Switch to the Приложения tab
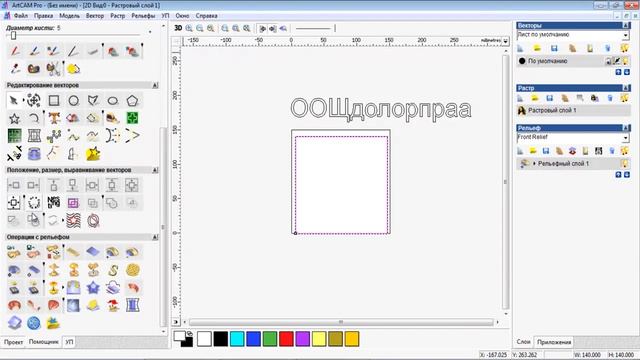 (x=554, y=342)
